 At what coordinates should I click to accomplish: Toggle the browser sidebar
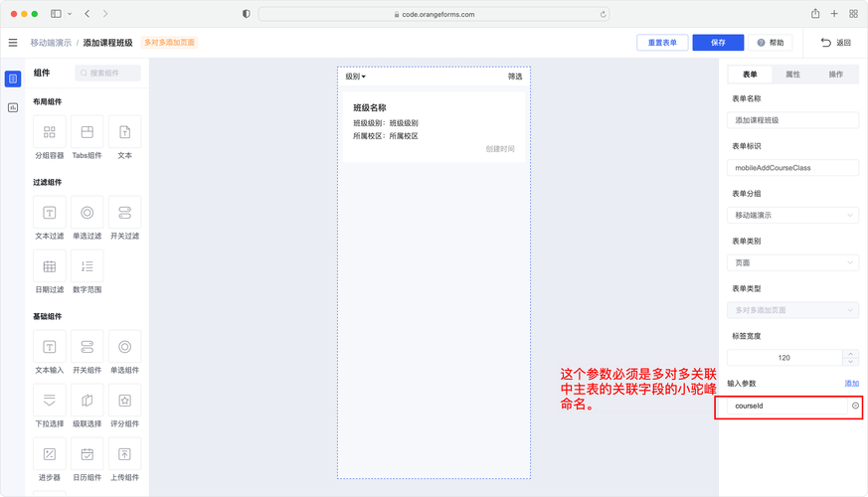[56, 14]
